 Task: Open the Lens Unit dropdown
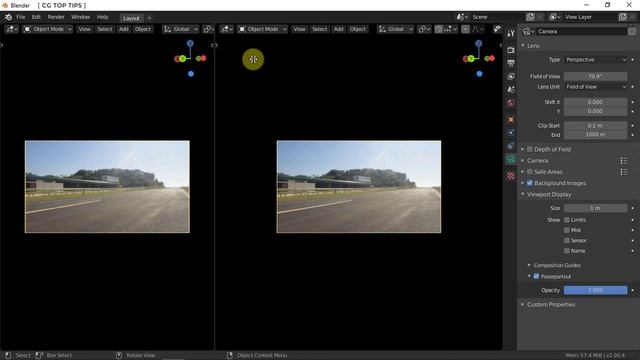(596, 87)
